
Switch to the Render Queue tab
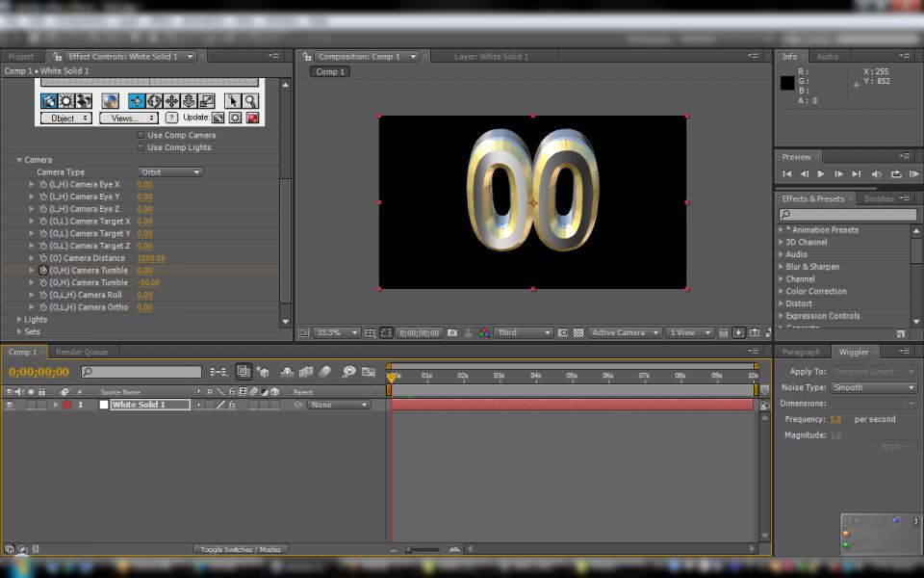tap(82, 352)
